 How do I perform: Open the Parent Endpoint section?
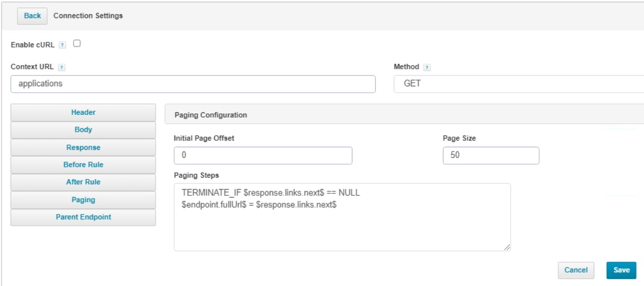(x=83, y=217)
